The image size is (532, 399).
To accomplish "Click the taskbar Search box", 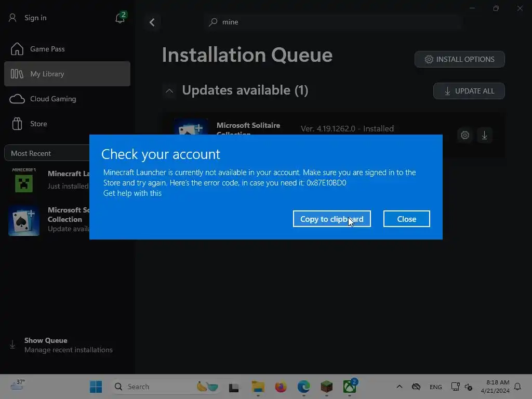I will pos(166,387).
